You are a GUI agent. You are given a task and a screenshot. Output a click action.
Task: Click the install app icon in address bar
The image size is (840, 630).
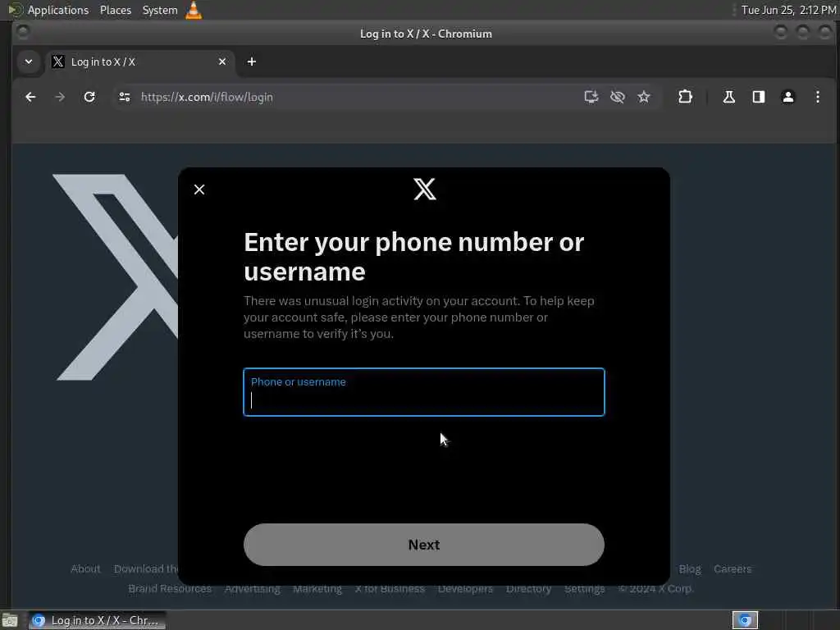pyautogui.click(x=591, y=97)
